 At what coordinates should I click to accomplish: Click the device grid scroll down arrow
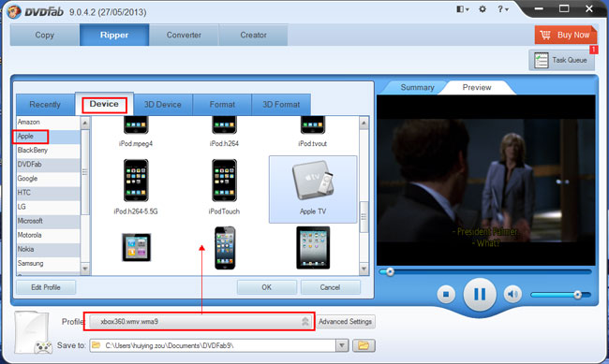click(364, 269)
